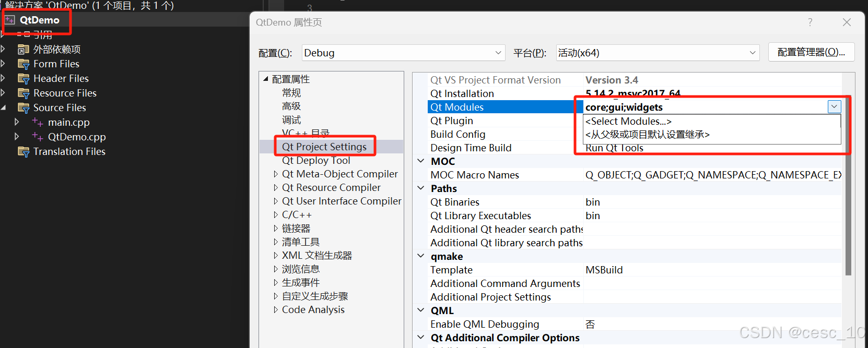868x348 pixels.
Task: Expand the 自定义生成步骤 tree node
Action: click(276, 296)
